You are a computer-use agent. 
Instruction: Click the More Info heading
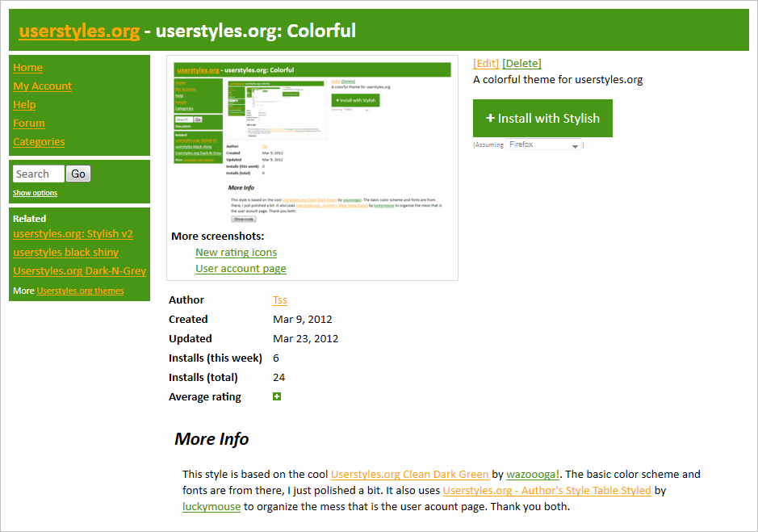pyautogui.click(x=211, y=438)
